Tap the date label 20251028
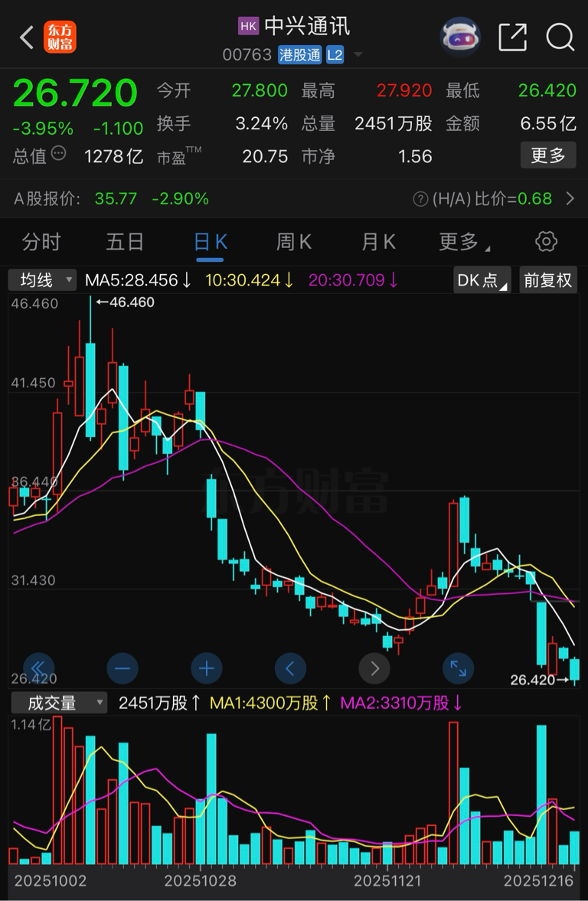The width and height of the screenshot is (588, 901). tap(200, 881)
